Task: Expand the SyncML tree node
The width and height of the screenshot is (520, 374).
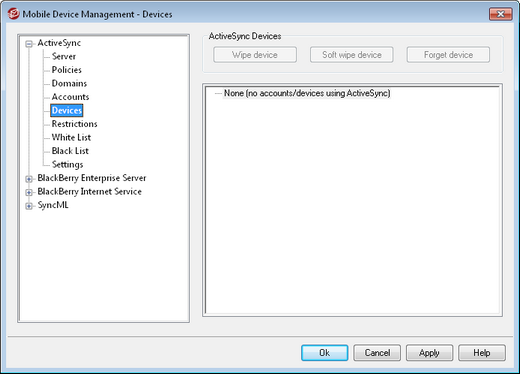Action: [x=29, y=206]
